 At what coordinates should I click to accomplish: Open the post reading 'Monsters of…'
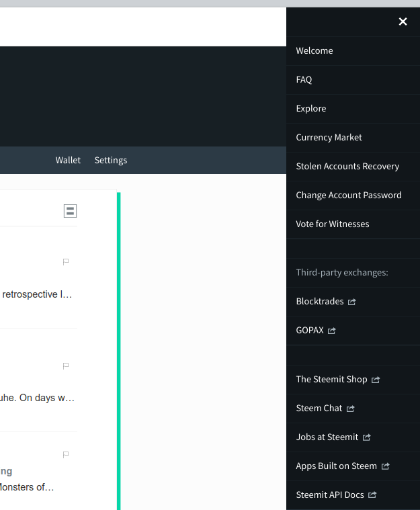pos(27,487)
